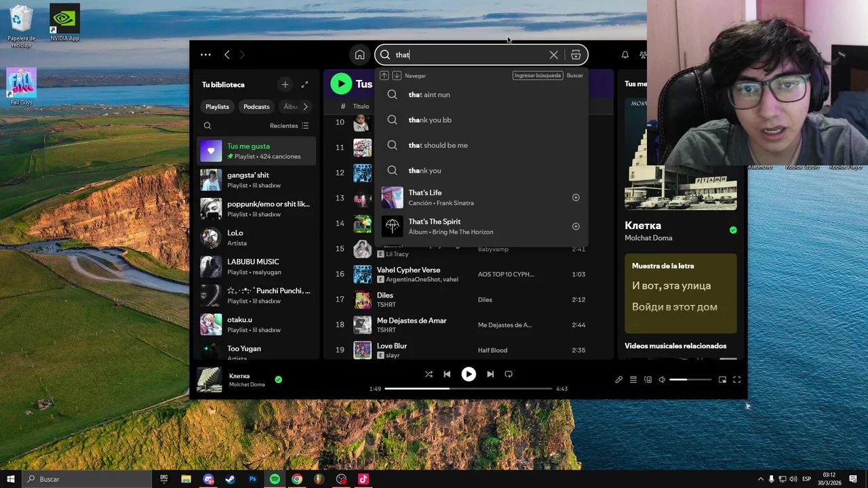Click the now-playing album thumbnail in player bar
This screenshot has width=868, height=488.
point(210,380)
